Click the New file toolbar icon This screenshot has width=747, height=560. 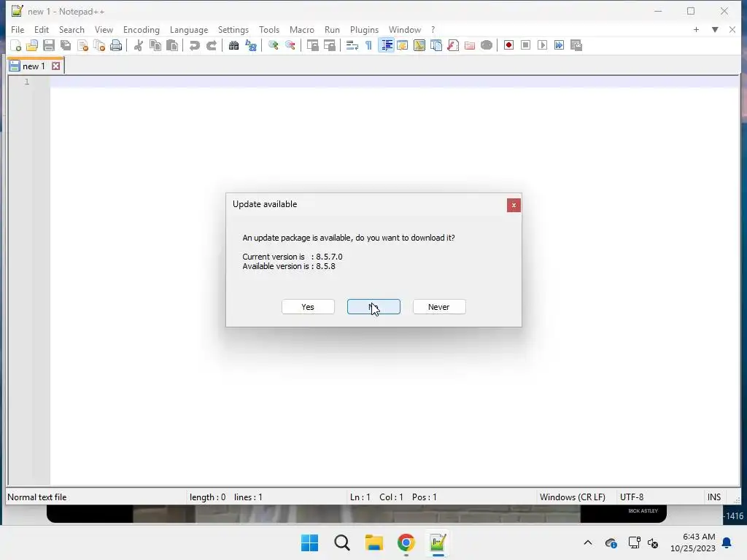tap(16, 45)
